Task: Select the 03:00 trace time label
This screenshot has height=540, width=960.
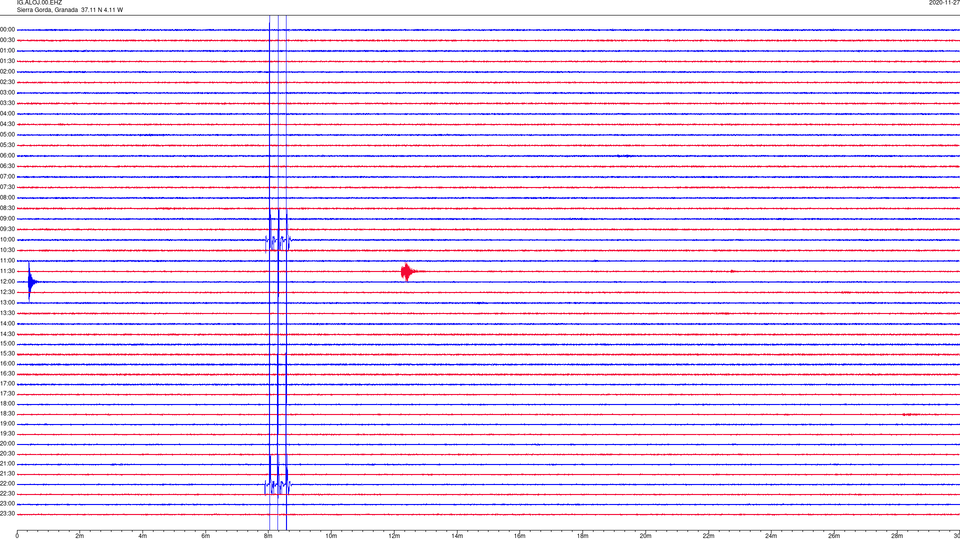Action: coord(7,92)
